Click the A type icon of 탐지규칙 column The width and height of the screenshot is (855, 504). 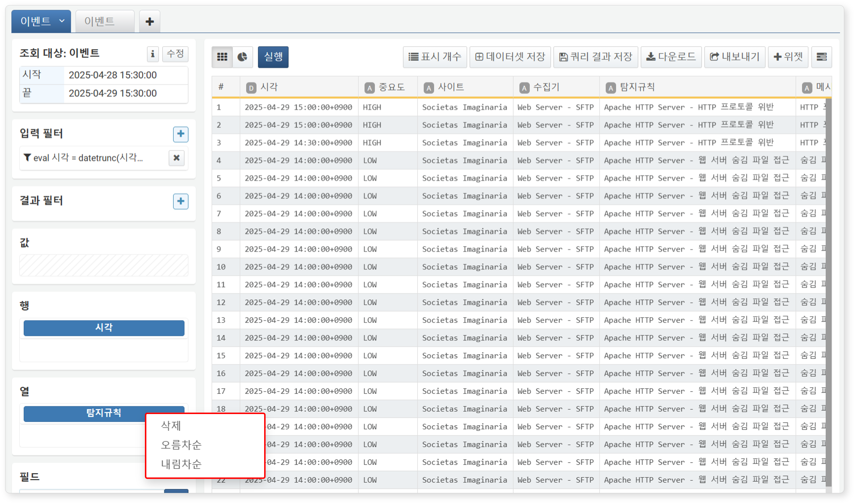pyautogui.click(x=611, y=88)
